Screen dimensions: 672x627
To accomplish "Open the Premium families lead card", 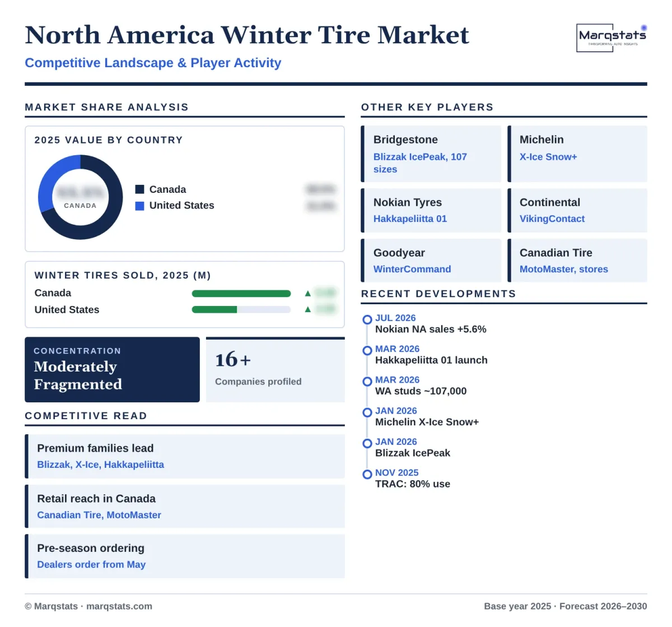I will pyautogui.click(x=185, y=456).
